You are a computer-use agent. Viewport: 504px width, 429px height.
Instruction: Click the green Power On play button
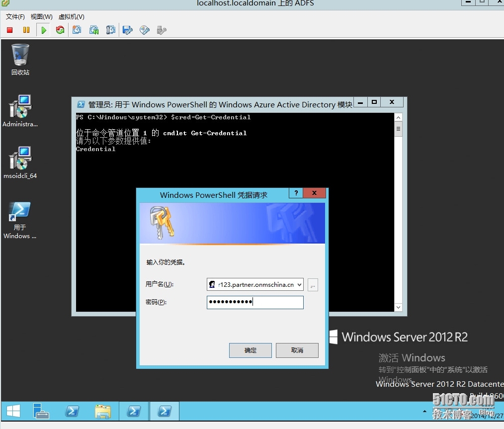[44, 30]
